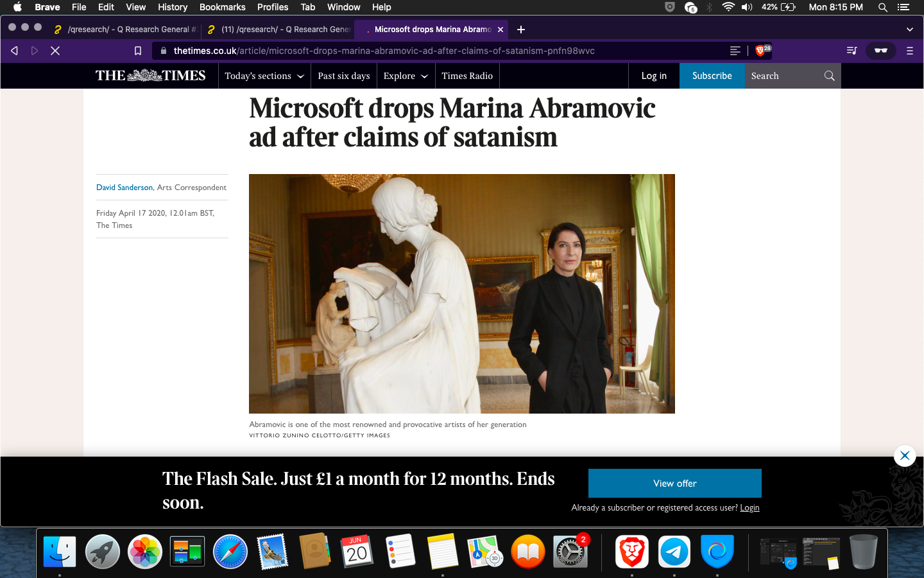Open the Brave application menu
The width and height of the screenshot is (924, 578).
[47, 7]
